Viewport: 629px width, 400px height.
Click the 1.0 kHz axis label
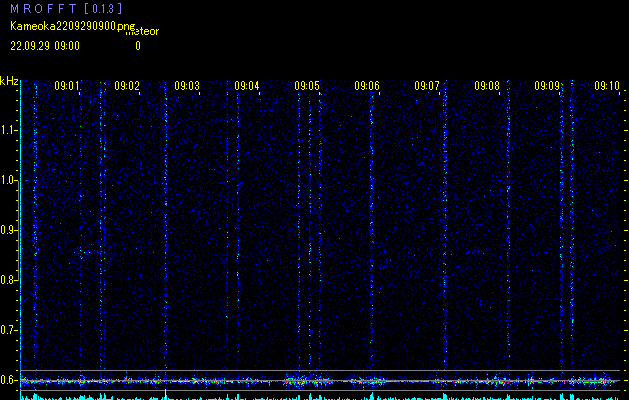(8, 180)
